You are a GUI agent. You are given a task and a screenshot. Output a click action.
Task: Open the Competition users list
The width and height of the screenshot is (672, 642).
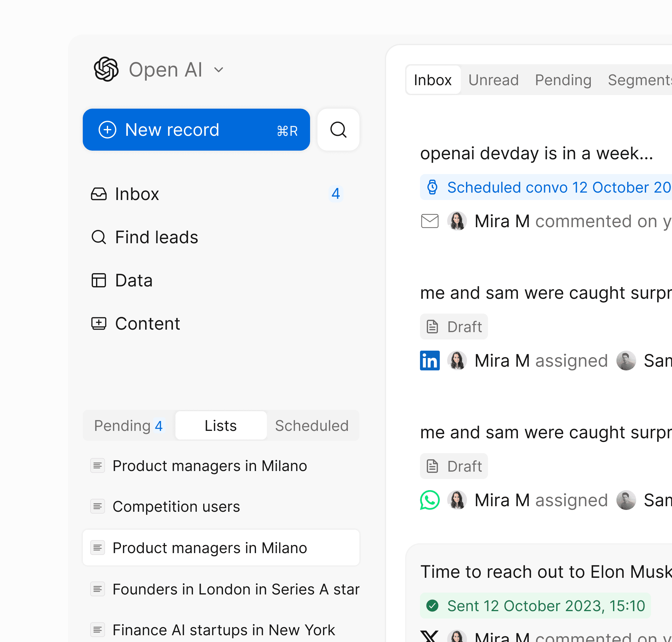pos(221,507)
